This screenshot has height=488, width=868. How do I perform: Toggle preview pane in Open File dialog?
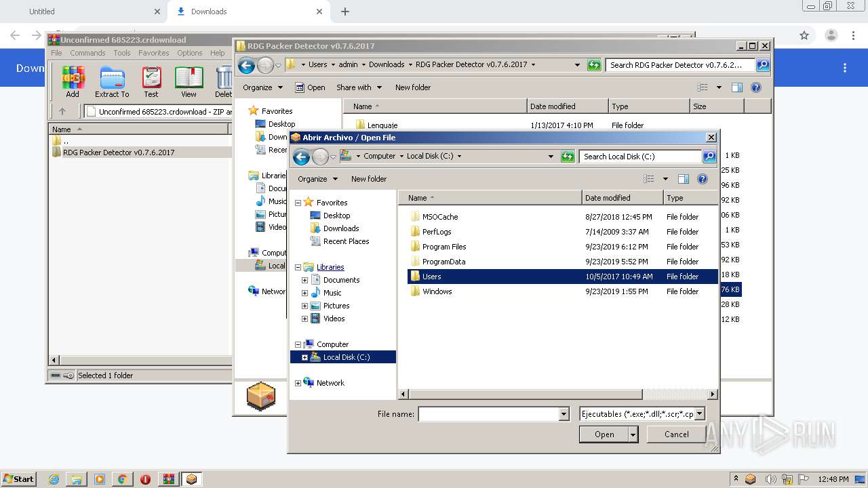click(684, 179)
